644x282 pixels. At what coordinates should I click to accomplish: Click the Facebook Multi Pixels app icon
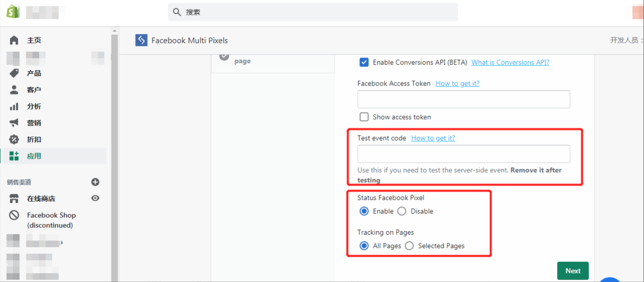pyautogui.click(x=141, y=40)
